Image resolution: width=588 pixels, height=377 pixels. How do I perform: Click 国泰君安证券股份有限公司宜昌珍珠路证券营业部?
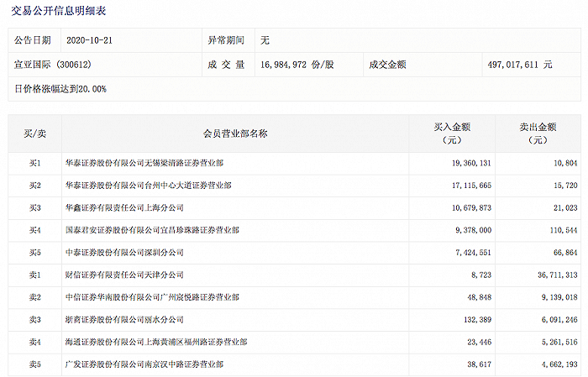(x=152, y=230)
